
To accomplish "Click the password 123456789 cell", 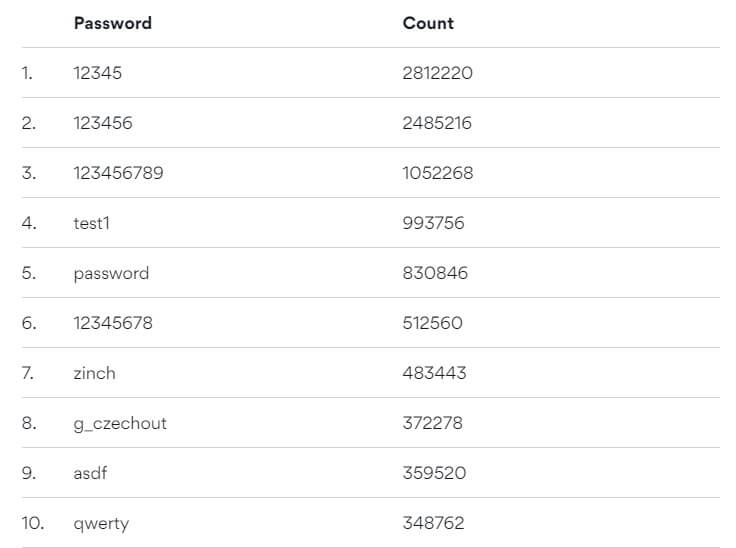I will pyautogui.click(x=118, y=173).
